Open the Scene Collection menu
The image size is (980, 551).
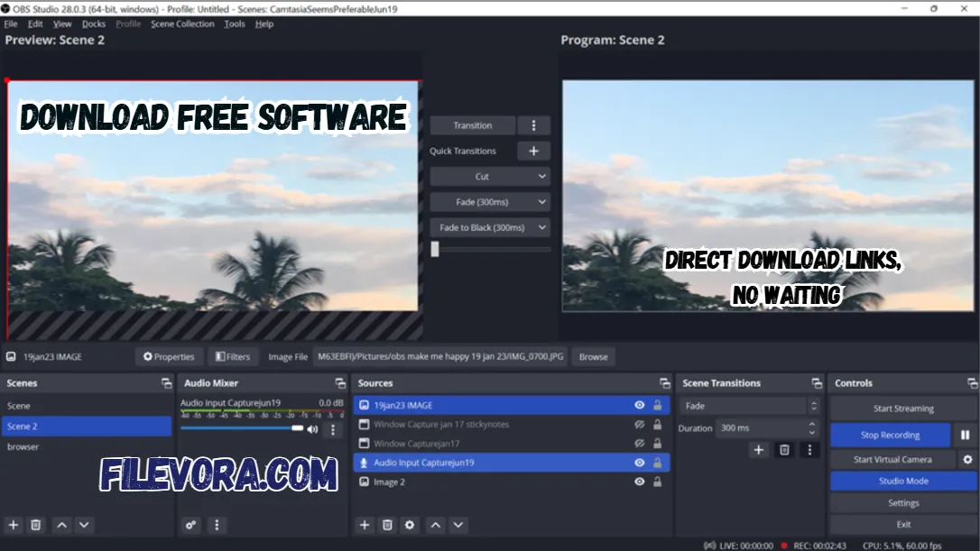click(x=183, y=23)
